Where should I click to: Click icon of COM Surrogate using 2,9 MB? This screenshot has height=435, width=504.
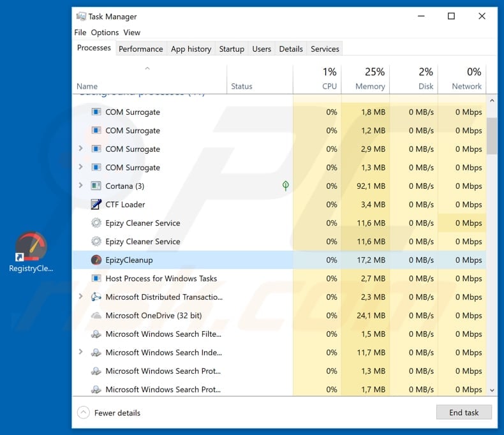pos(96,149)
